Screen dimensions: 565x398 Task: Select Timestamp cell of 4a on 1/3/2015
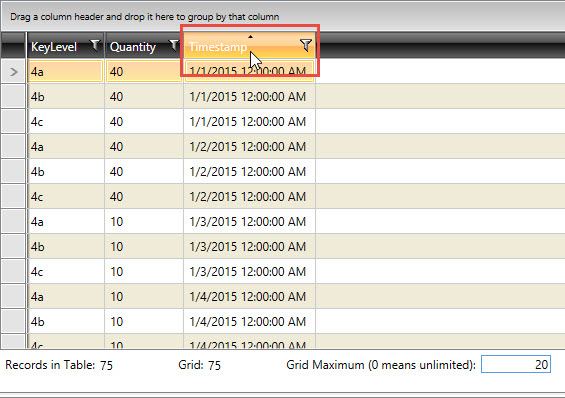[x=250, y=222]
